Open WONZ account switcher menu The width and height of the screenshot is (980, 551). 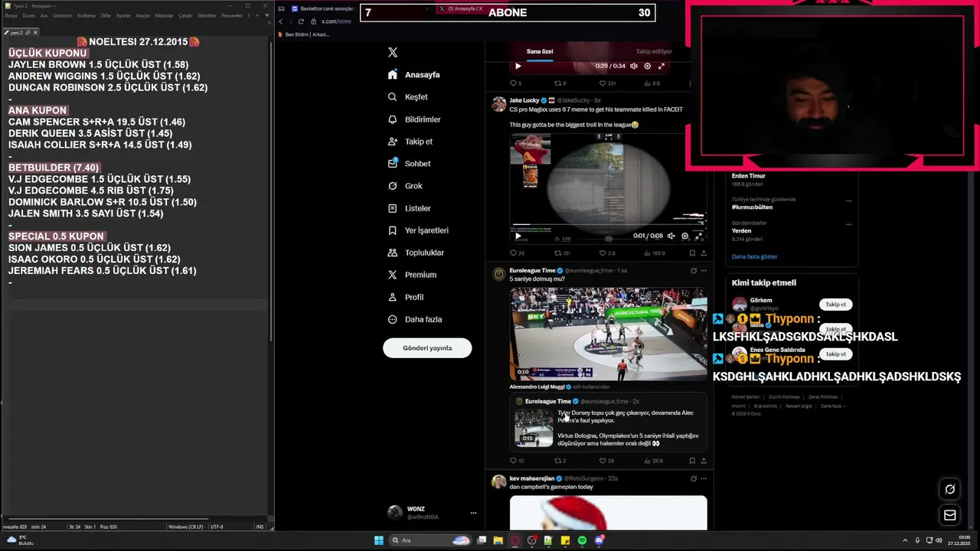pyautogui.click(x=433, y=513)
